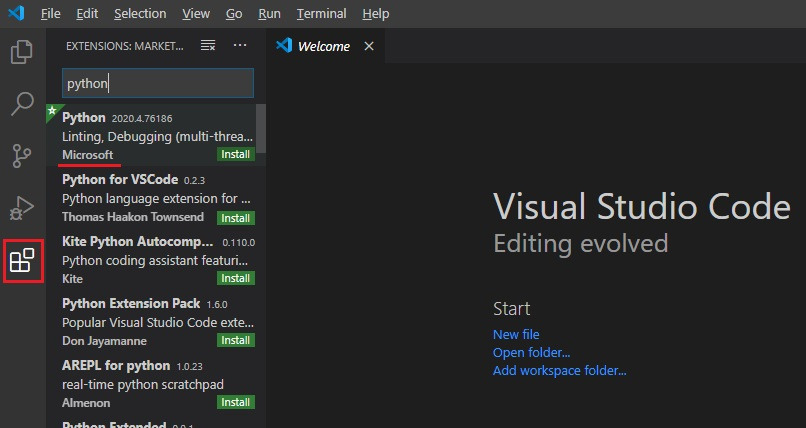Install Python Extension Pack
The width and height of the screenshot is (806, 428).
tap(236, 340)
